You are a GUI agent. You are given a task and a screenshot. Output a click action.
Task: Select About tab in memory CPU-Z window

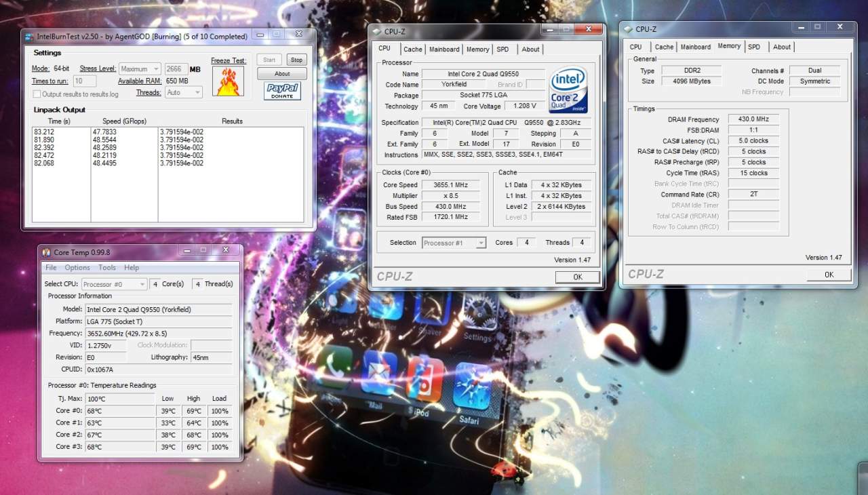click(x=782, y=47)
